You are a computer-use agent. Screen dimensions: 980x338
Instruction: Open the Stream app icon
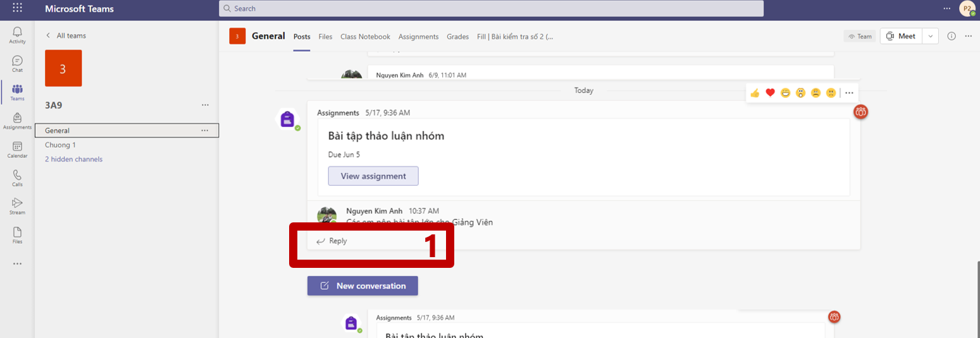point(17,206)
